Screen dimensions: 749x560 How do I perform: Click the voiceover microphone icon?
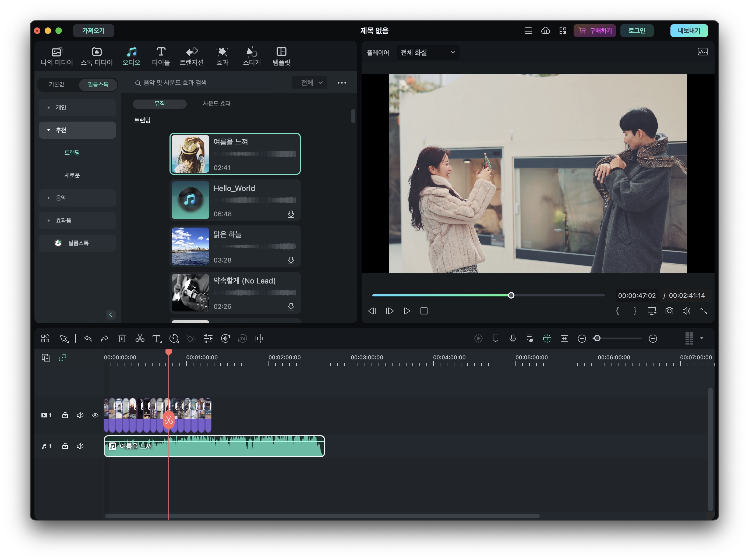point(512,338)
